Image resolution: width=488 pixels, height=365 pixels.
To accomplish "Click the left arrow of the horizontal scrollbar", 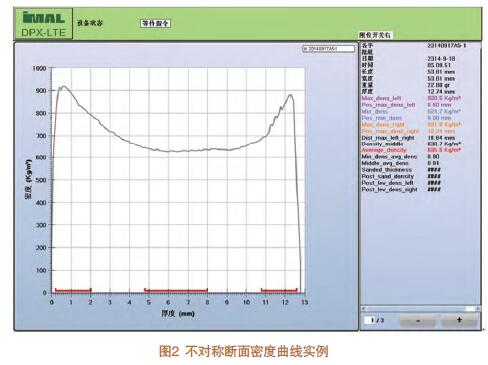I will 363,309.
